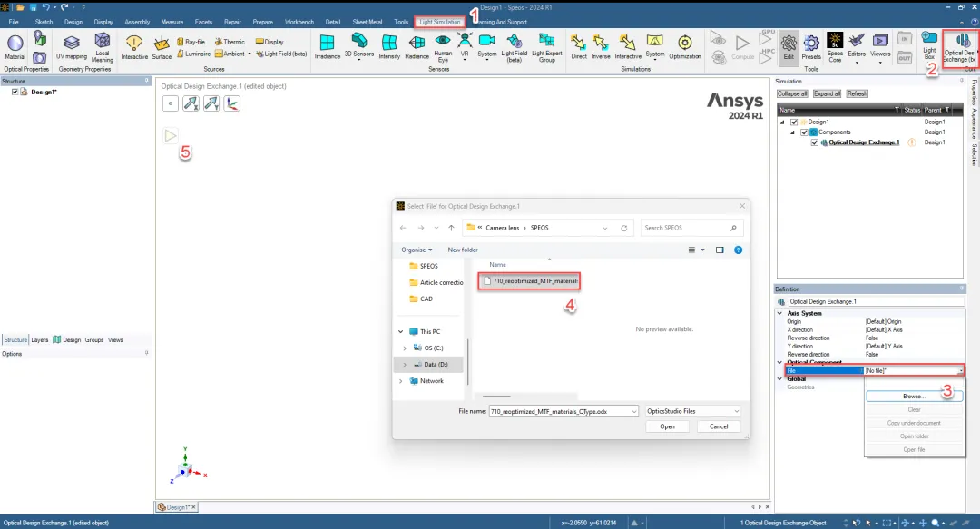The width and height of the screenshot is (980, 529).
Task: Open the Light Simulation ribbon tab
Action: tap(440, 22)
